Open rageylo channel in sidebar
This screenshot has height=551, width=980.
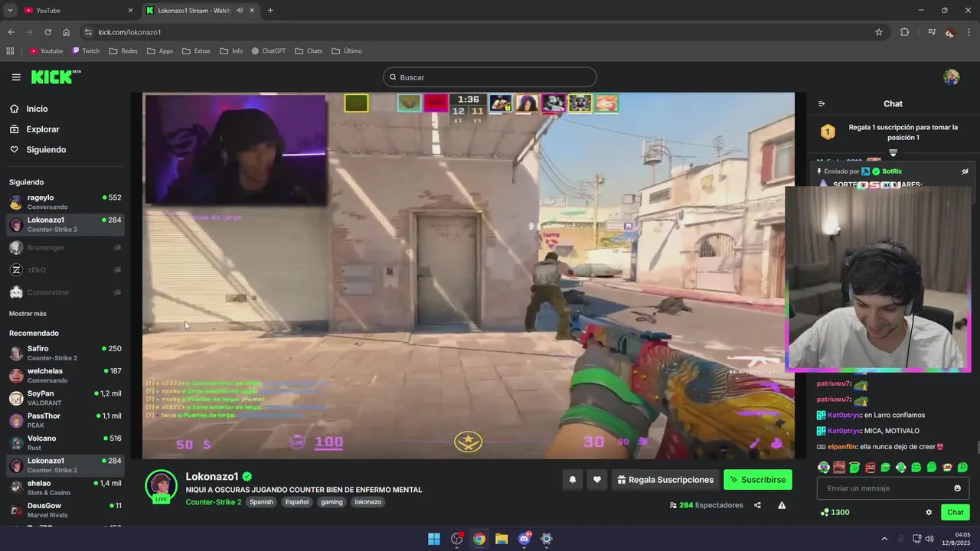64,202
